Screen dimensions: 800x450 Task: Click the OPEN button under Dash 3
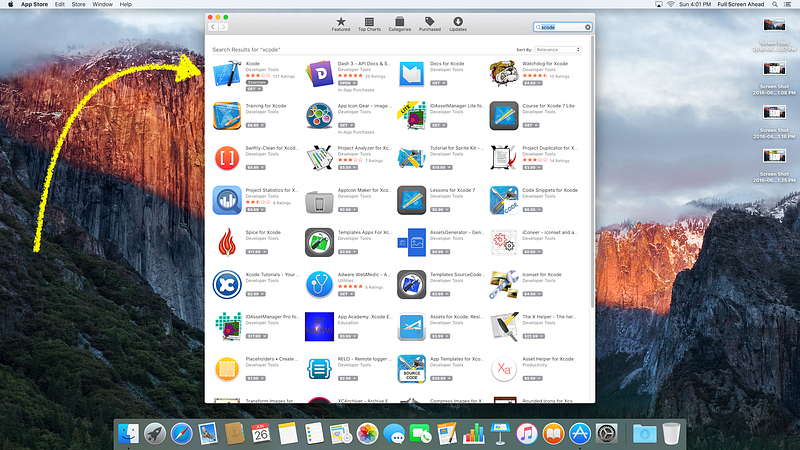tap(347, 83)
